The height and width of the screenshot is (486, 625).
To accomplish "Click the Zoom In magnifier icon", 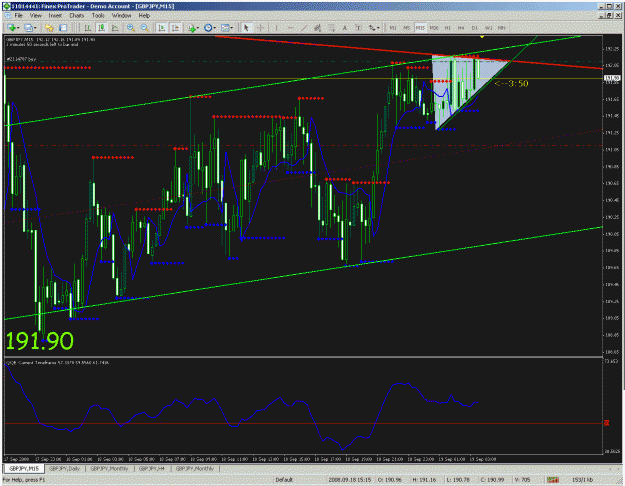I will [130, 28].
